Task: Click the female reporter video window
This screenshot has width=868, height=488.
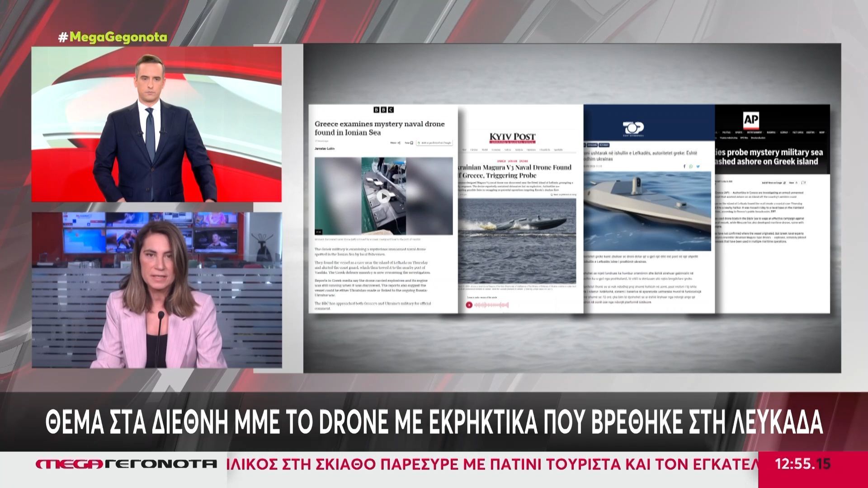Action: tap(156, 290)
